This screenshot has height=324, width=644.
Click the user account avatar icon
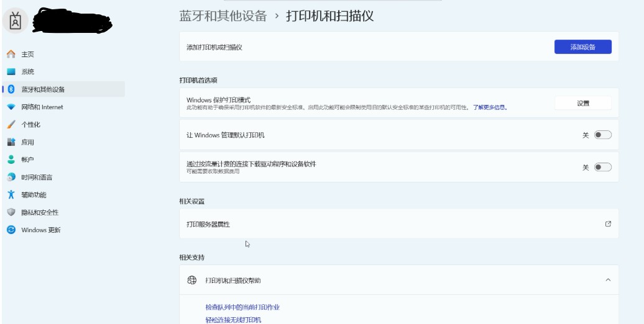15,20
